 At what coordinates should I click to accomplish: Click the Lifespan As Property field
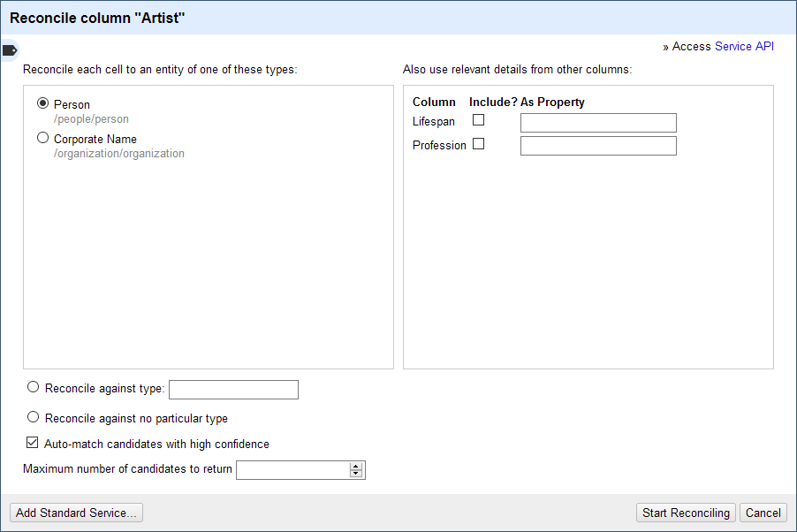pyautogui.click(x=598, y=122)
